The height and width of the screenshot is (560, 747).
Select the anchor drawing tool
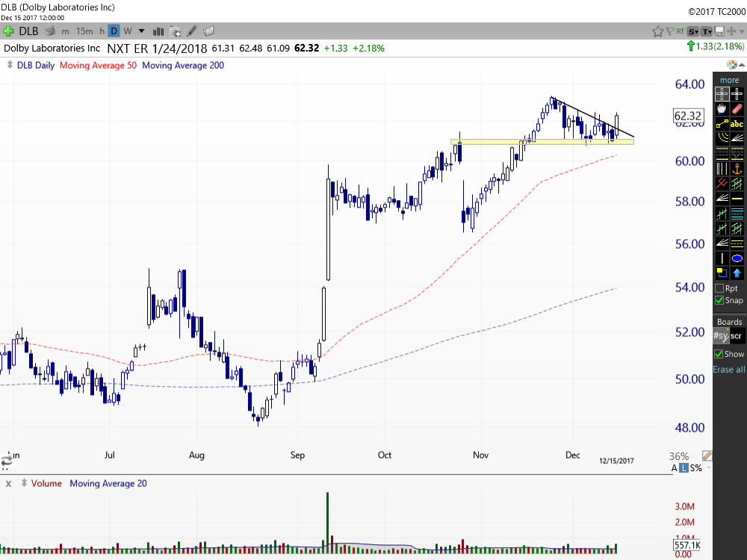pos(737,169)
